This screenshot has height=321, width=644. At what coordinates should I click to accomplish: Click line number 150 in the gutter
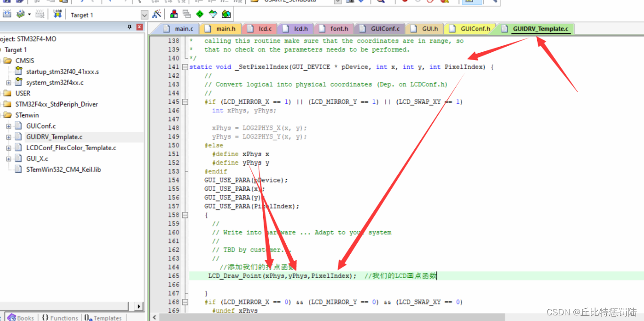(174, 145)
